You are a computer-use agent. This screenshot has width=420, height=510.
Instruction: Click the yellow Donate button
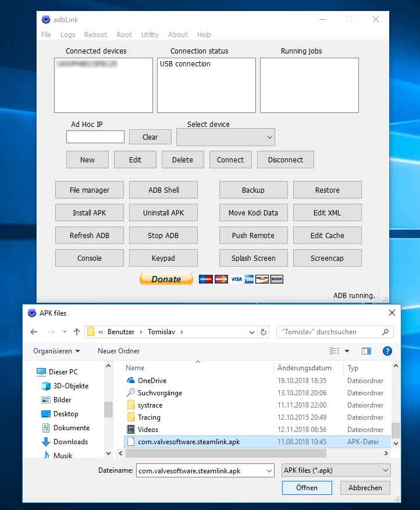point(166,279)
